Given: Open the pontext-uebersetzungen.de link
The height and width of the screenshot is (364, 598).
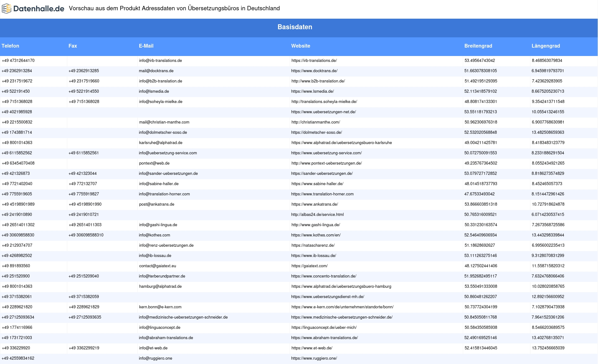Looking at the screenshot, I should tap(327, 163).
